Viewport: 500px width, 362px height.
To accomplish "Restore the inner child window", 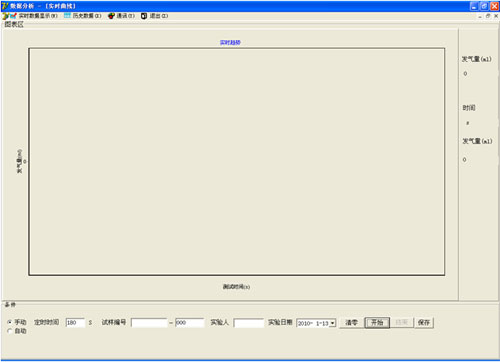I will [488, 16].
